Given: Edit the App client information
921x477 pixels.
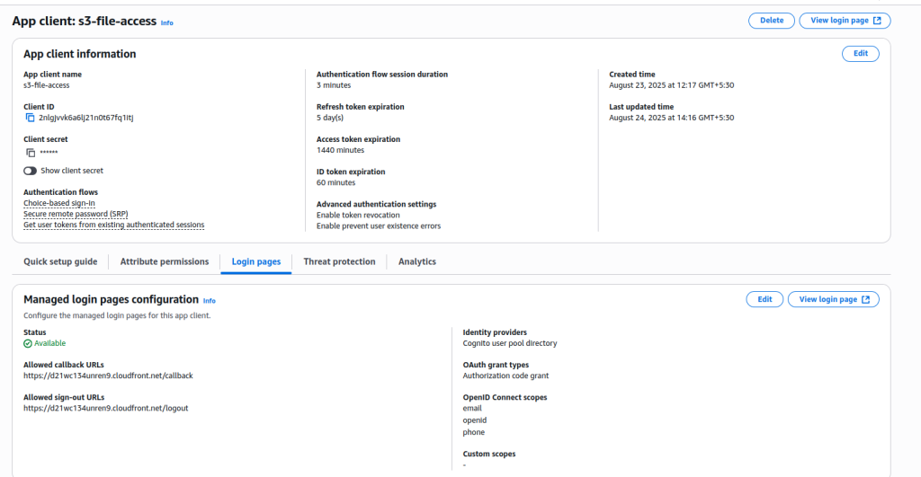Looking at the screenshot, I should point(861,53).
